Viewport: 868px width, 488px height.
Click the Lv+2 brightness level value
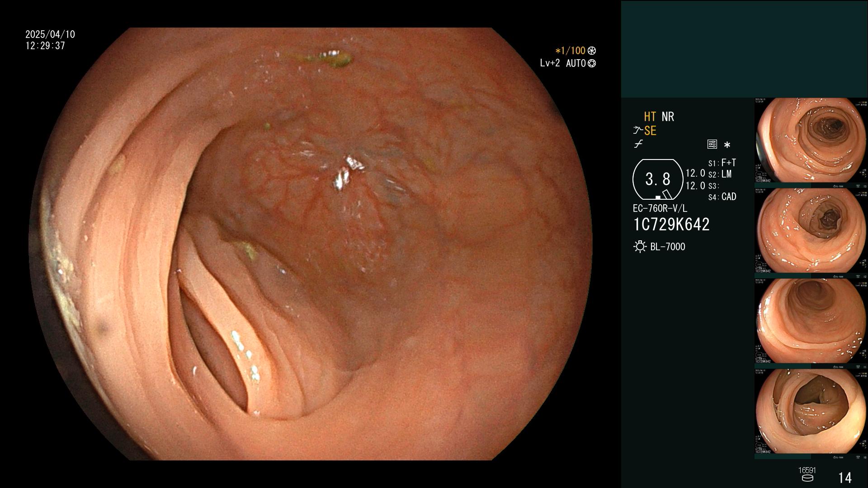coord(550,63)
